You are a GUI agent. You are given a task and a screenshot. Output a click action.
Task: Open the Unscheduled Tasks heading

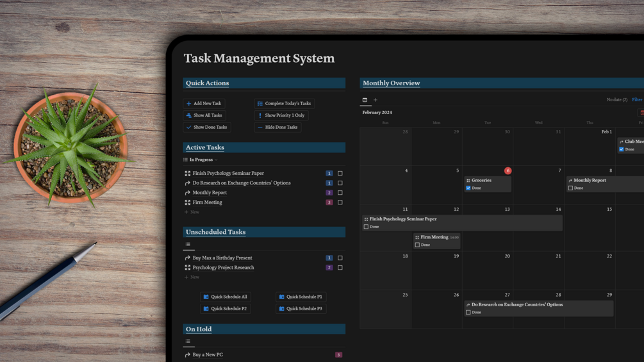coord(215,232)
